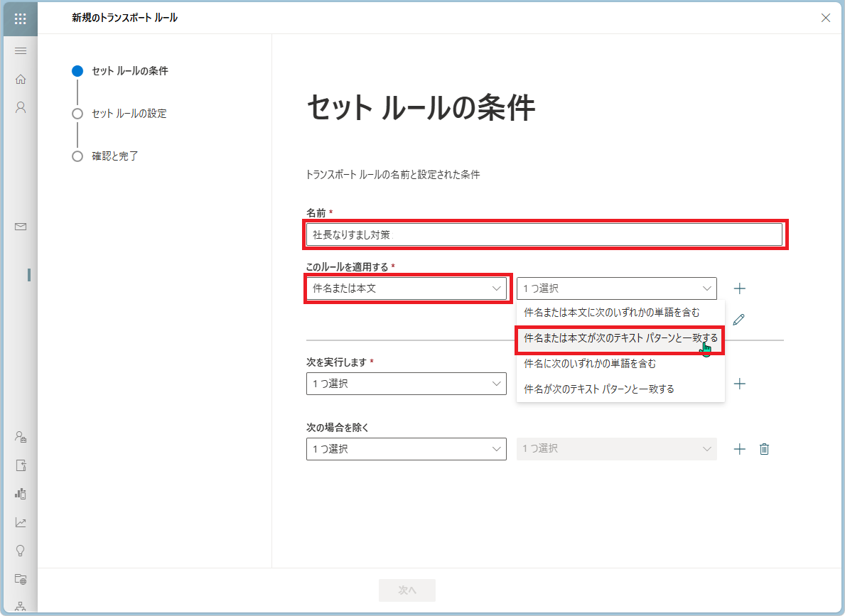Collapse the navigation pane via the hamburger icon
845x616 pixels.
point(21,50)
